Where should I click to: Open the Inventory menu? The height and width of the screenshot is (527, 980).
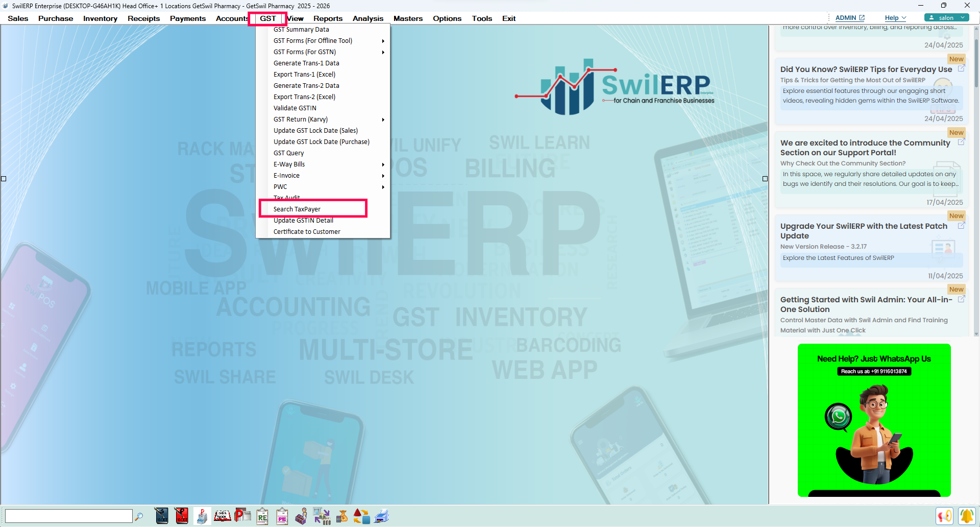[x=100, y=18]
